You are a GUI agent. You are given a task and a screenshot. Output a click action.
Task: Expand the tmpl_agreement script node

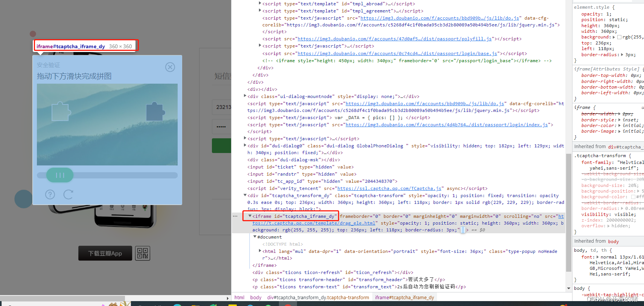pos(260,11)
